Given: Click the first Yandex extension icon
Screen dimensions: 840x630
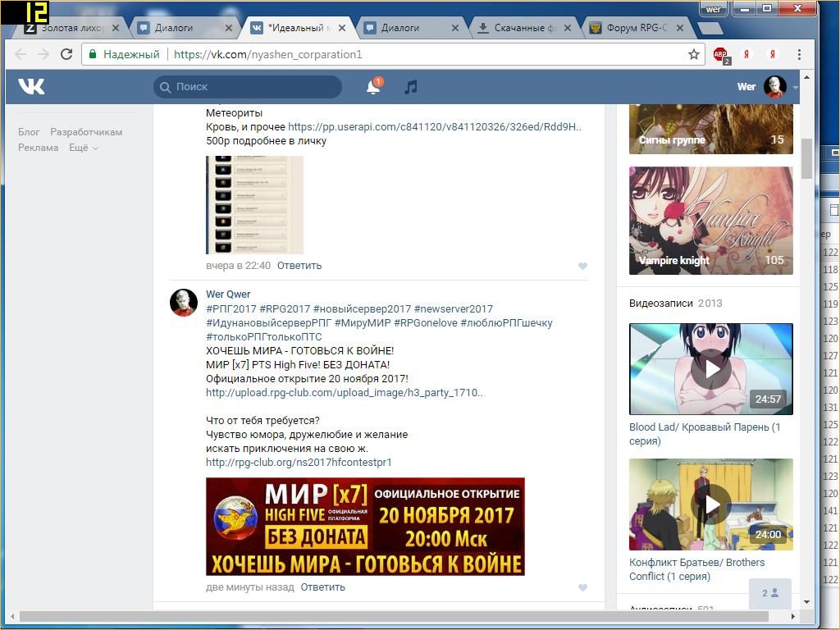Looking at the screenshot, I should pos(746,54).
